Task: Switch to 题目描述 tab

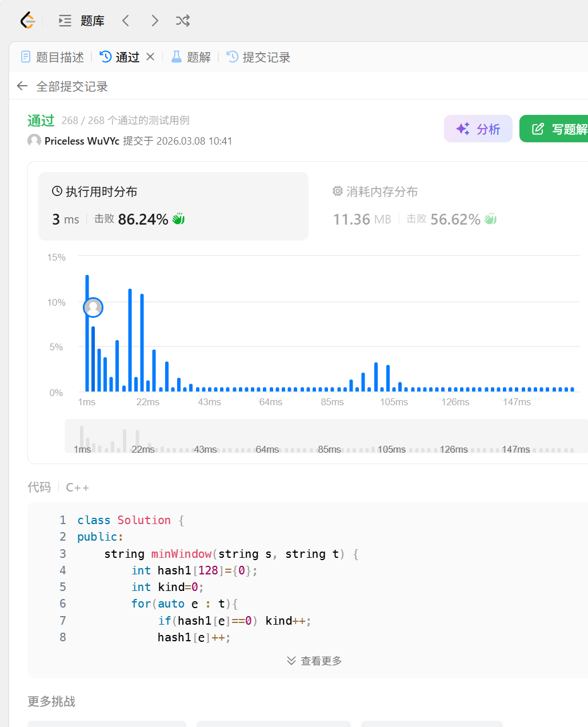Action: (x=53, y=57)
